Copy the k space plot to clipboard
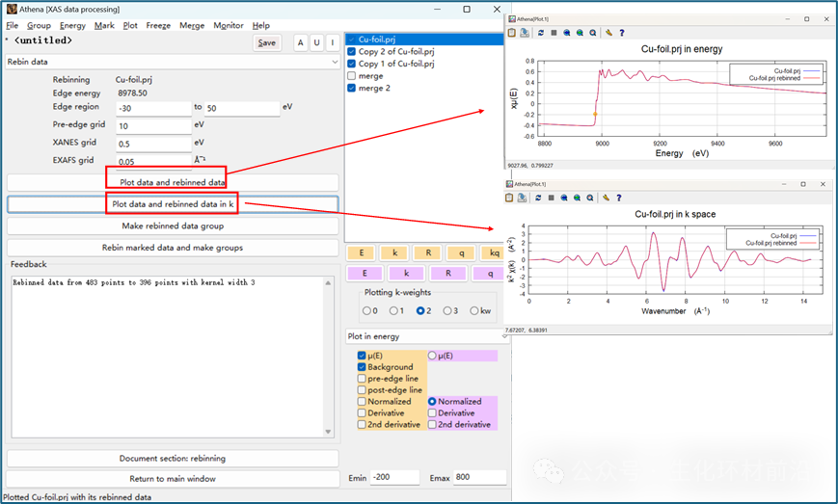This screenshot has width=838, height=504. 509,198
